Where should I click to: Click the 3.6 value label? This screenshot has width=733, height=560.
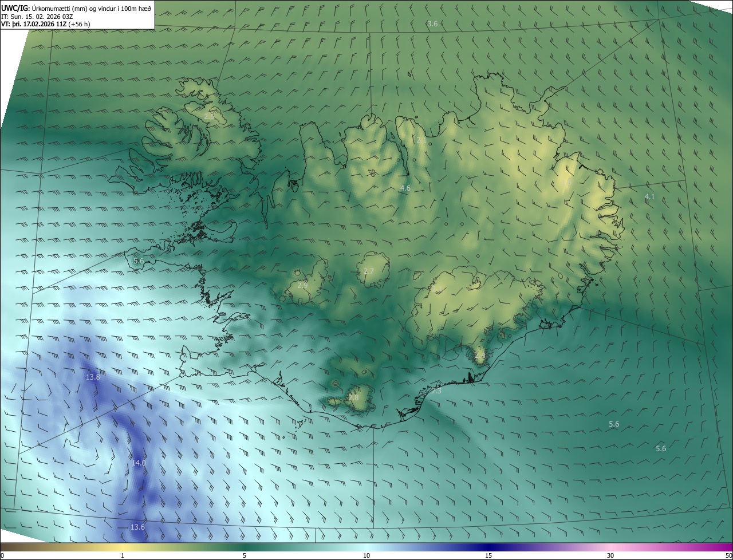pyautogui.click(x=432, y=23)
